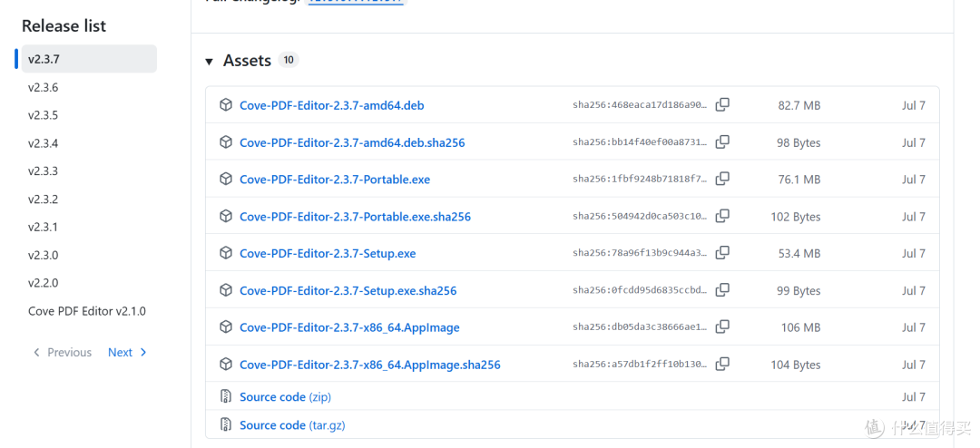Image resolution: width=980 pixels, height=448 pixels.
Task: Click package icon beside x86_64.AppImage
Action: 226,326
